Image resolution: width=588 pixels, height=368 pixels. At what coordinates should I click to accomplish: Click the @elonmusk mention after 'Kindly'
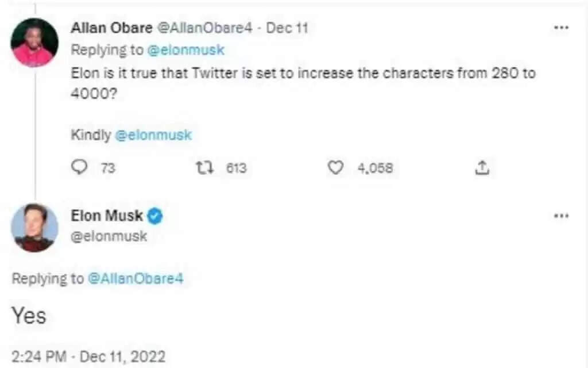153,135
